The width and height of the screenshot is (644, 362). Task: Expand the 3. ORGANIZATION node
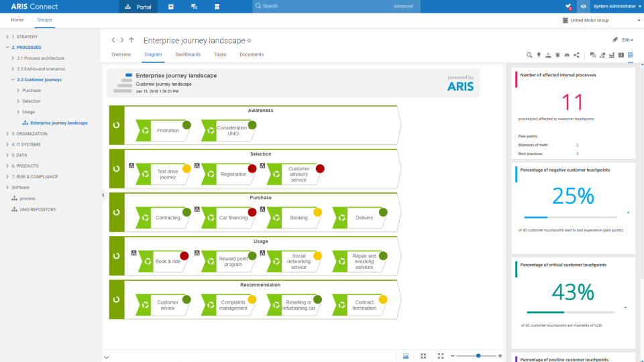pos(7,133)
